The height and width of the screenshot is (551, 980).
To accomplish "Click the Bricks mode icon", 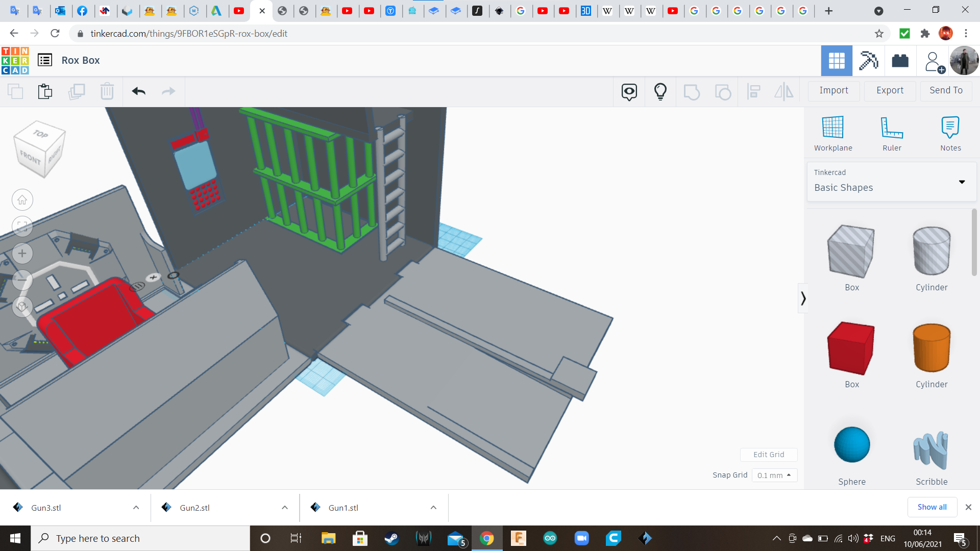I will tap(900, 61).
